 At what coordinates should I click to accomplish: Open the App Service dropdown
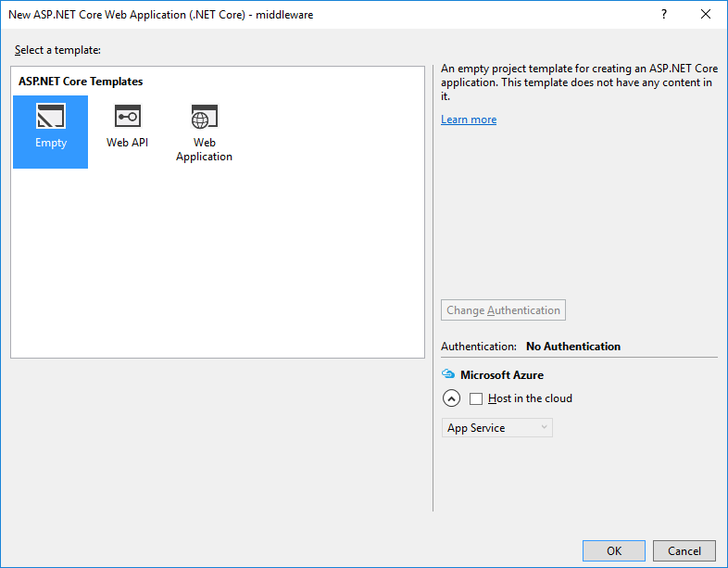click(x=496, y=428)
